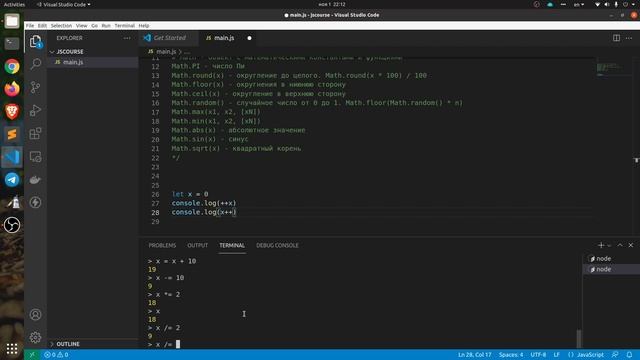Open the Accounts menu icon
The width and height of the screenshot is (640, 360).
(x=36, y=314)
